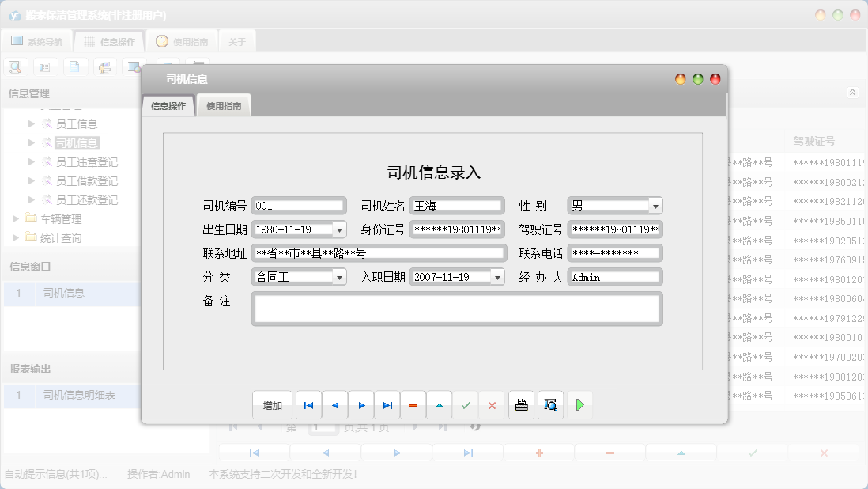The image size is (868, 489).
Task: Click the green run arrow icon
Action: [579, 404]
